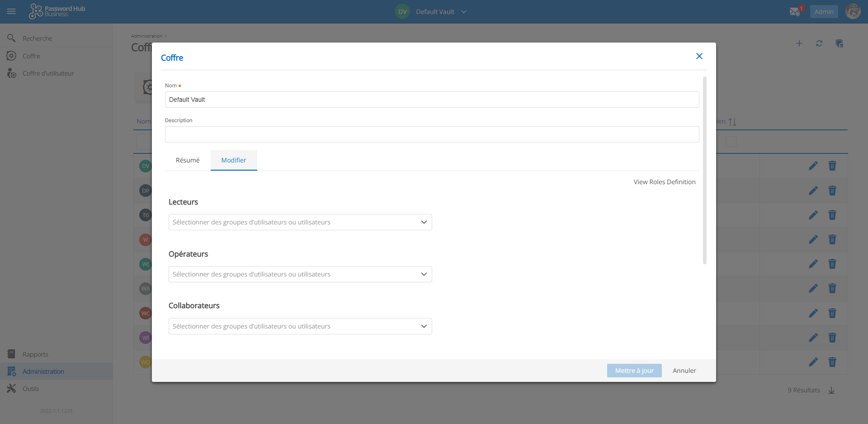Select the Modifier tab
This screenshot has width=868, height=424.
point(234,160)
